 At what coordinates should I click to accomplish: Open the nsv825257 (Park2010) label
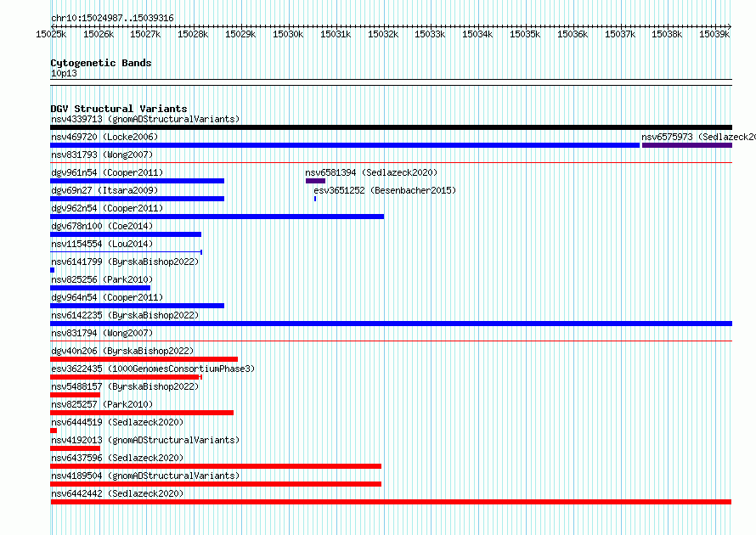point(102,404)
